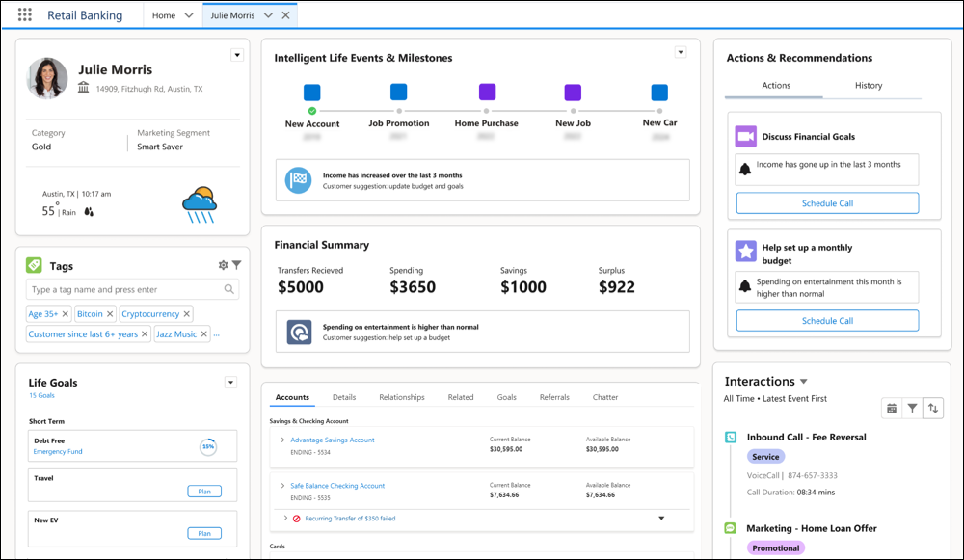Viewport: 964px width, 560px height.
Task: Click Plan button for New EV goal
Action: (204, 534)
